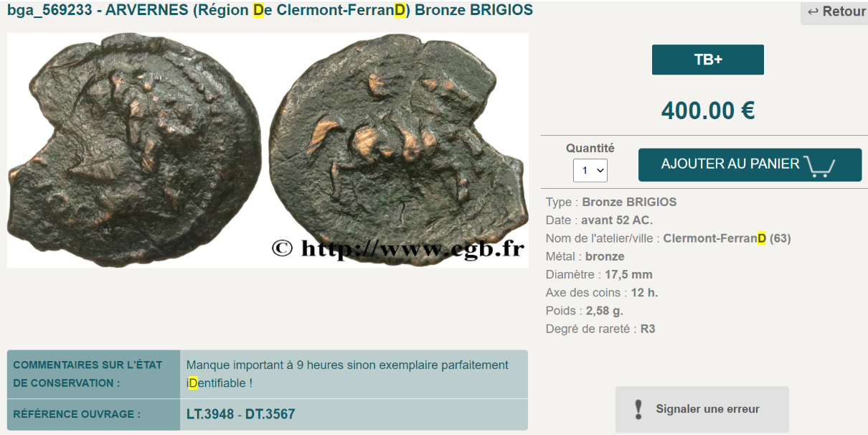Image resolution: width=868 pixels, height=435 pixels.
Task: Click the Retour back arrow icon
Action: click(813, 11)
